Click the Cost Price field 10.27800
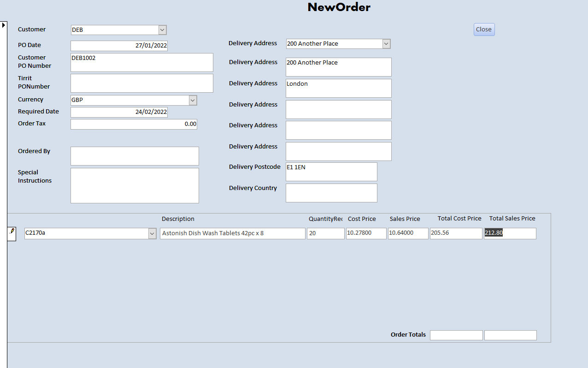Viewport: 588px width, 368px height. [x=366, y=233]
